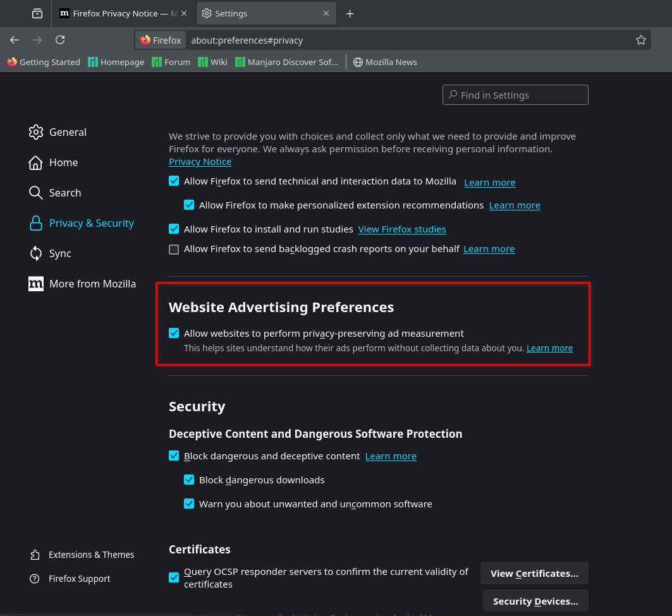
Task: Open the Manjaro Forum bookmark
Action: click(x=171, y=62)
